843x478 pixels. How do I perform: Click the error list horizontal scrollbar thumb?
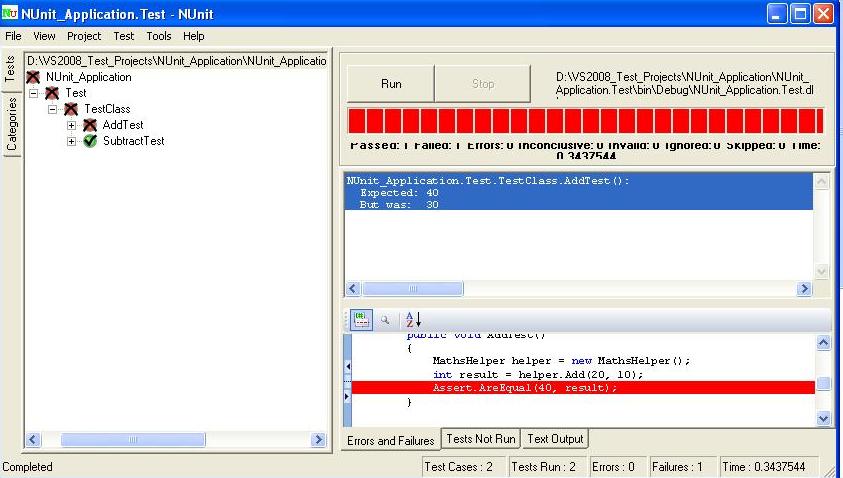coord(412,289)
